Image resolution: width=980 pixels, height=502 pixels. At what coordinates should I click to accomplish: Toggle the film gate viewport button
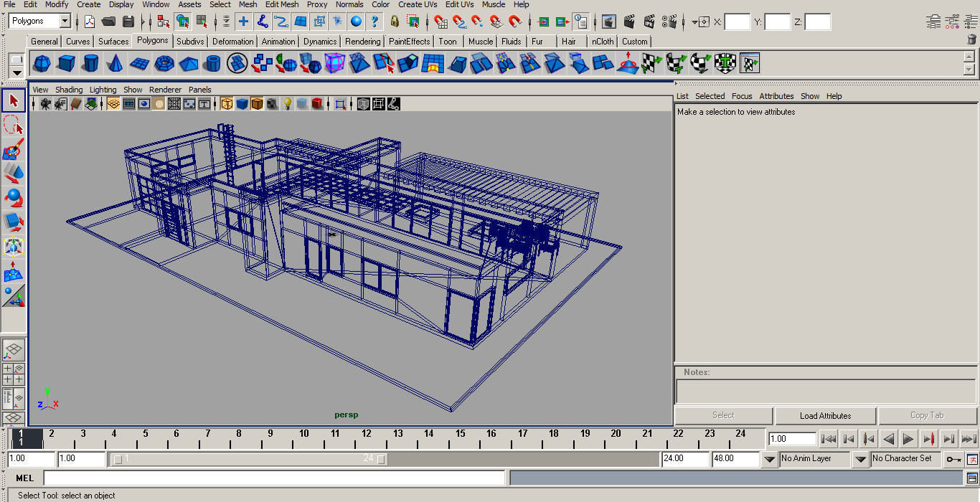129,104
